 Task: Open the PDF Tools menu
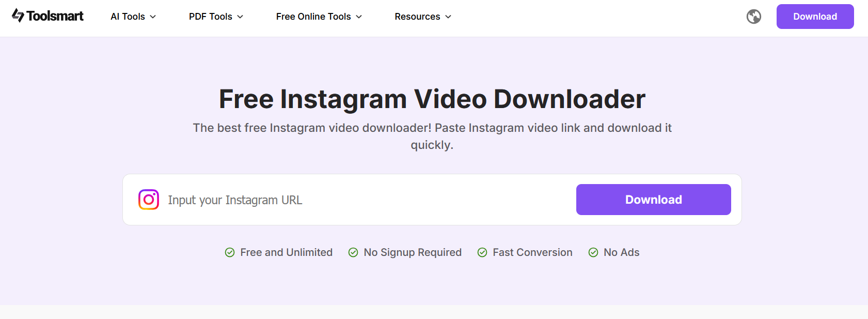[x=216, y=17]
